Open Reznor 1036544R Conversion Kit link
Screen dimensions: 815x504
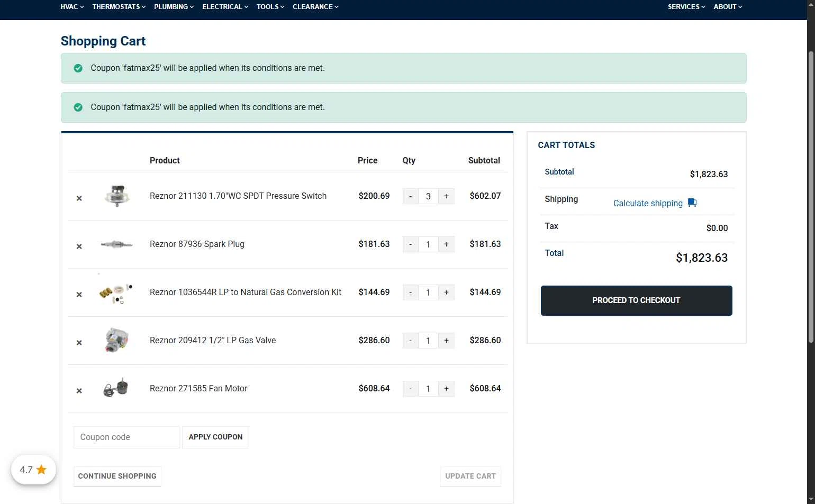pos(246,292)
